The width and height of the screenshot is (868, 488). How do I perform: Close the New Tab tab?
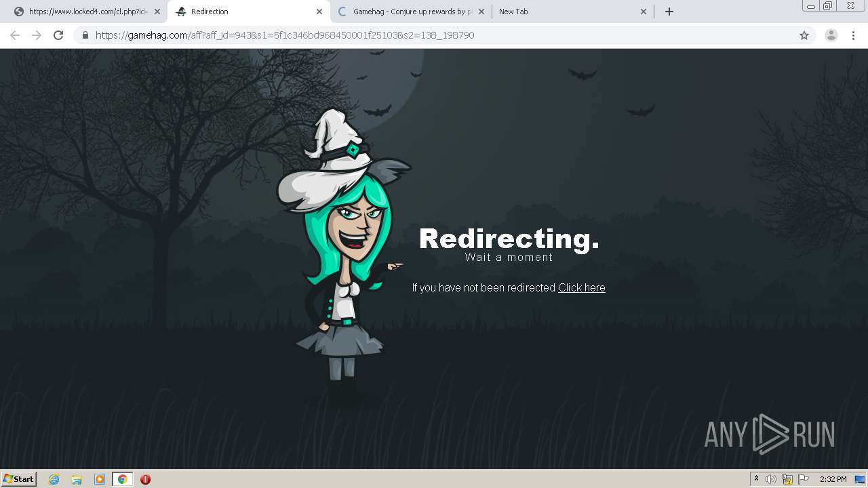644,12
